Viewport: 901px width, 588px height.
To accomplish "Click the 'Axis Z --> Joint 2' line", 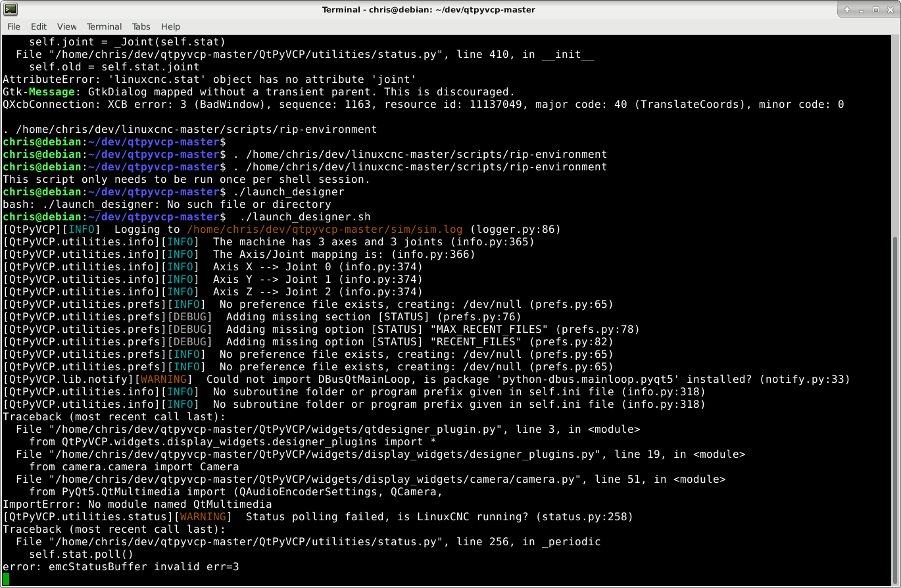I will coord(212,292).
